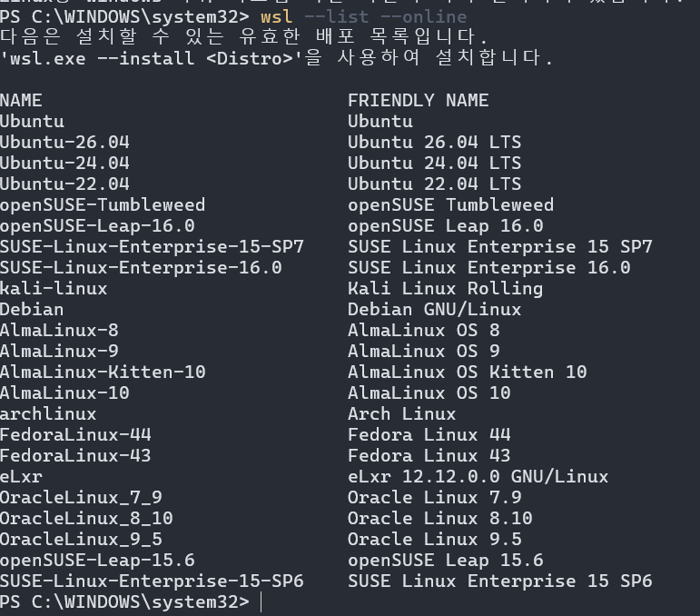Click the archlinux distro name

(48, 414)
